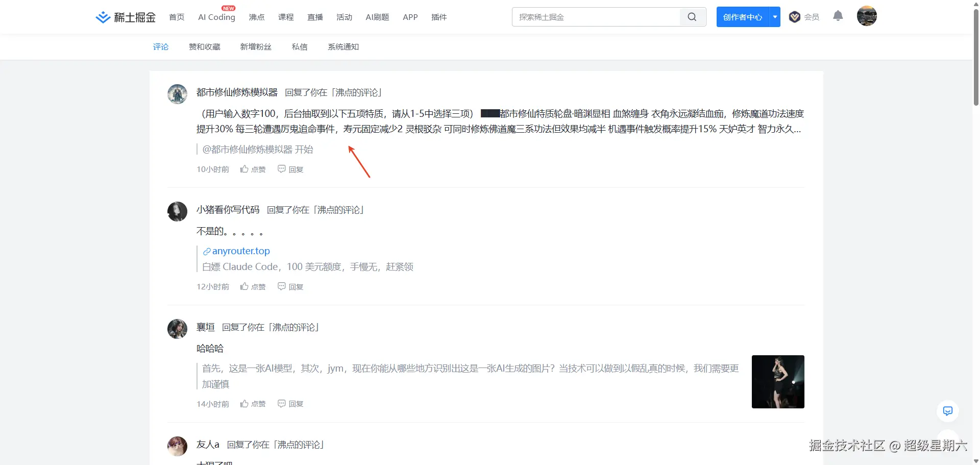Open the anyrouter.top link
980x465 pixels.
pos(241,251)
